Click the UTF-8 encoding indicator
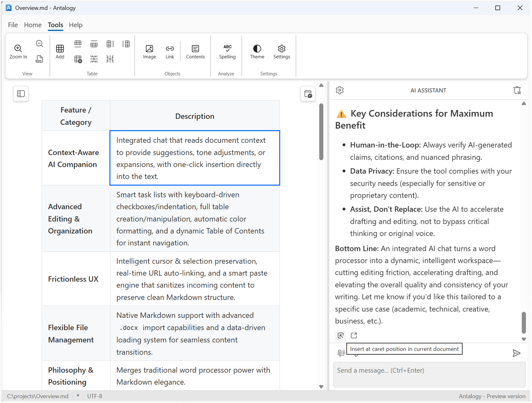 click(x=94, y=396)
